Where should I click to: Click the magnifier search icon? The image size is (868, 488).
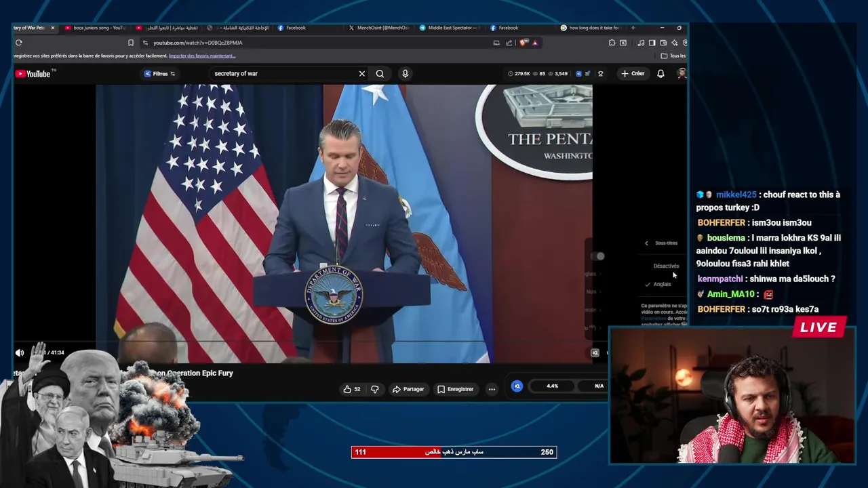coord(380,74)
